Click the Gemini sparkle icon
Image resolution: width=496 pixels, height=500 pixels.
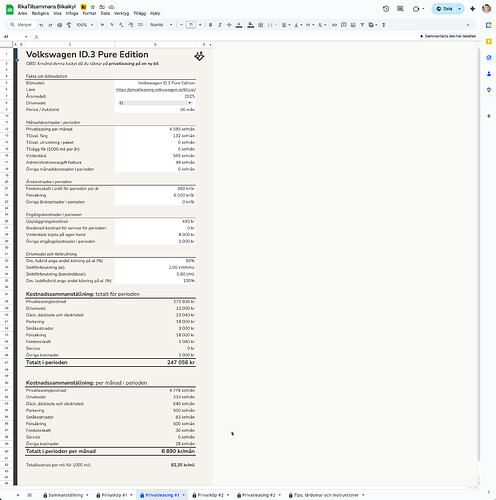(472, 9)
